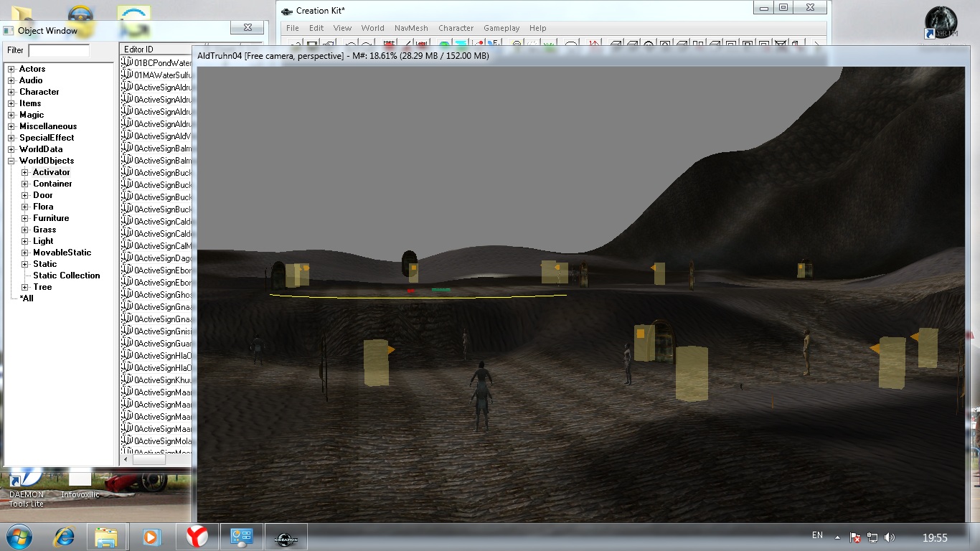
Task: Expand the Miscellaneous category node
Action: click(11, 126)
